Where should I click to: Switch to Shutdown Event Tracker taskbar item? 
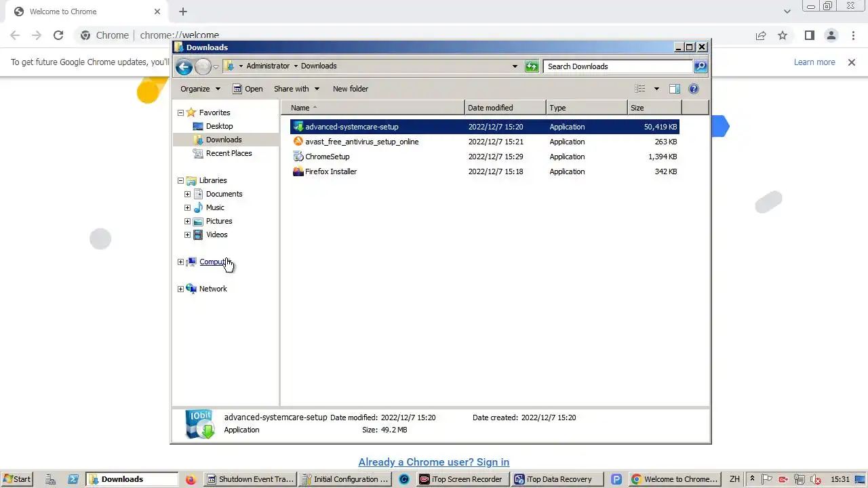point(250,479)
